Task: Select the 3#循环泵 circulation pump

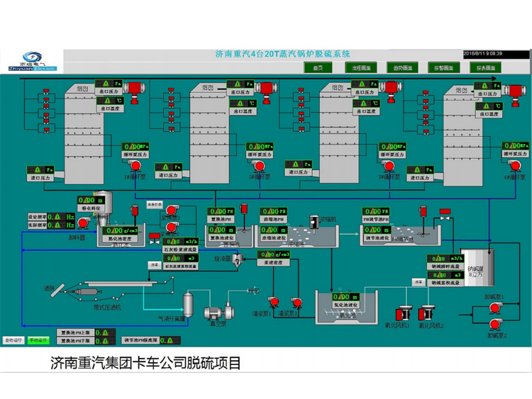Action: 389,166
